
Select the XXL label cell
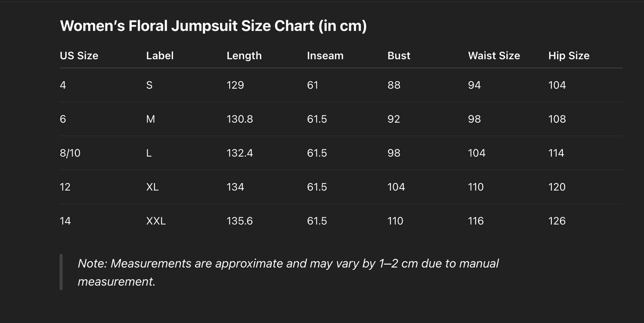click(x=156, y=221)
